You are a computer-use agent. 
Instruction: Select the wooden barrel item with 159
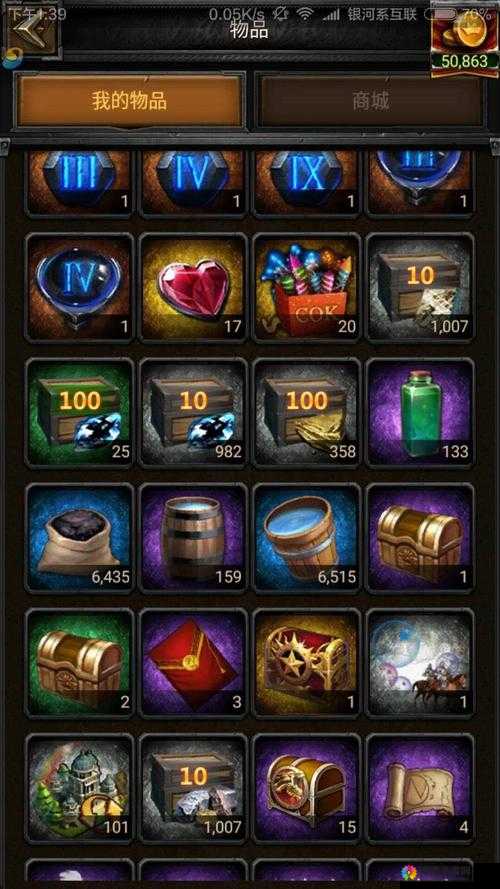193,537
